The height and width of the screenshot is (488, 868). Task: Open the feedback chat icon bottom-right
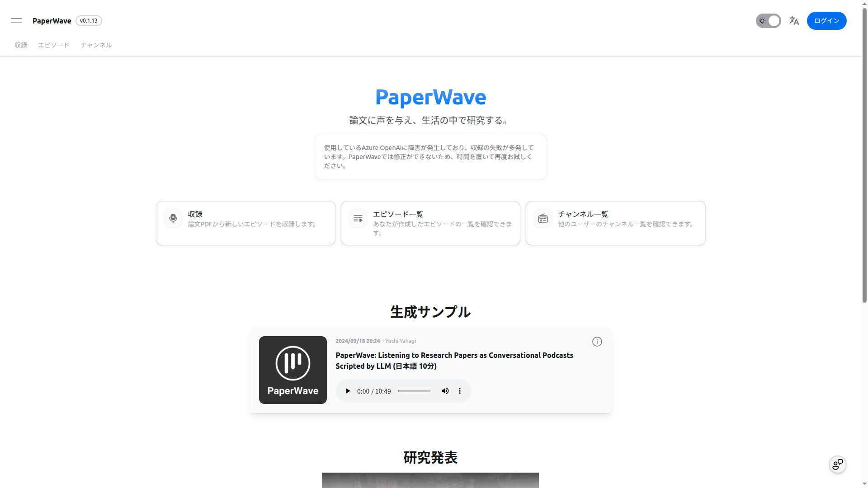click(x=837, y=465)
